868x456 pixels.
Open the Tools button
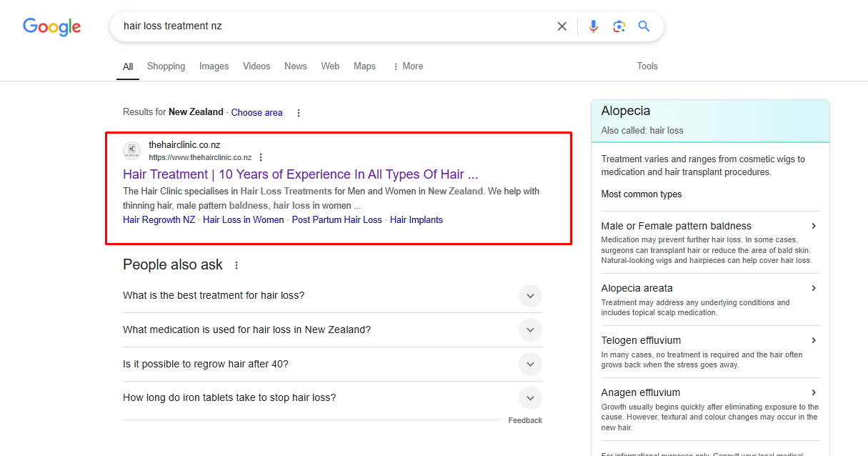coord(647,66)
